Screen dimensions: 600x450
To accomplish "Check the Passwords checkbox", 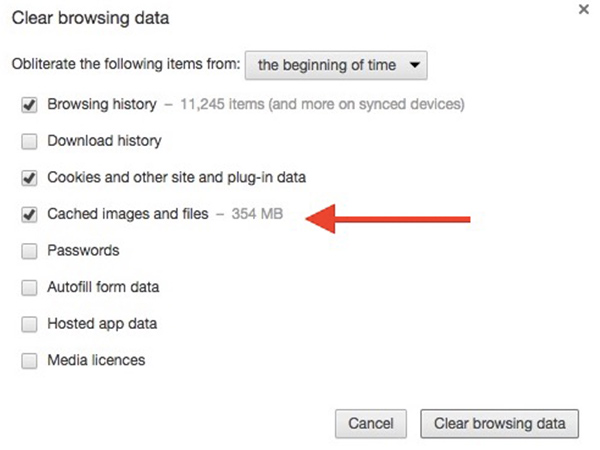I will pos(29,251).
